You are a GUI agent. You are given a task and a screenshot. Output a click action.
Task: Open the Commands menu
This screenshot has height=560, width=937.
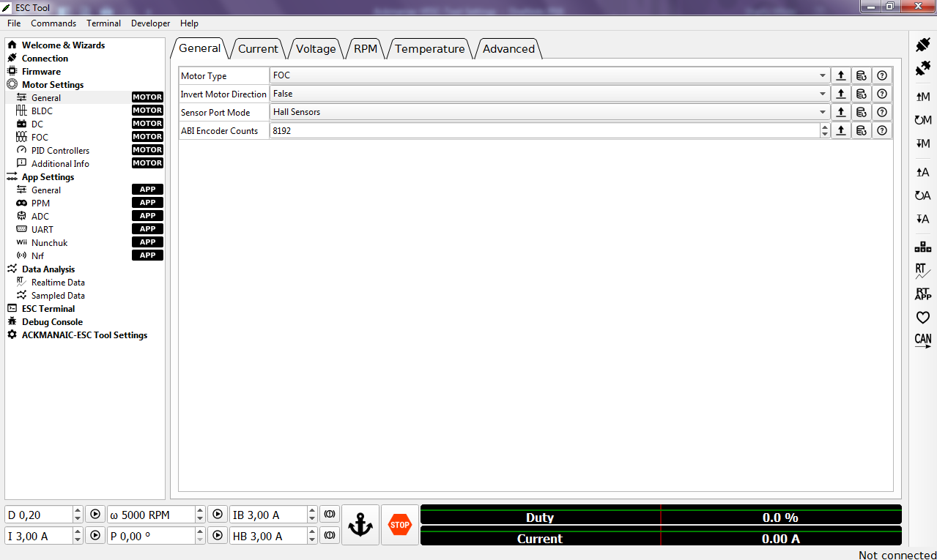53,23
